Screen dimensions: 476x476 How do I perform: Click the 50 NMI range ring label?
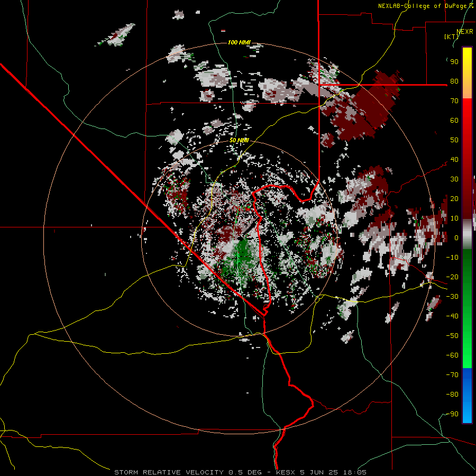pos(239,140)
